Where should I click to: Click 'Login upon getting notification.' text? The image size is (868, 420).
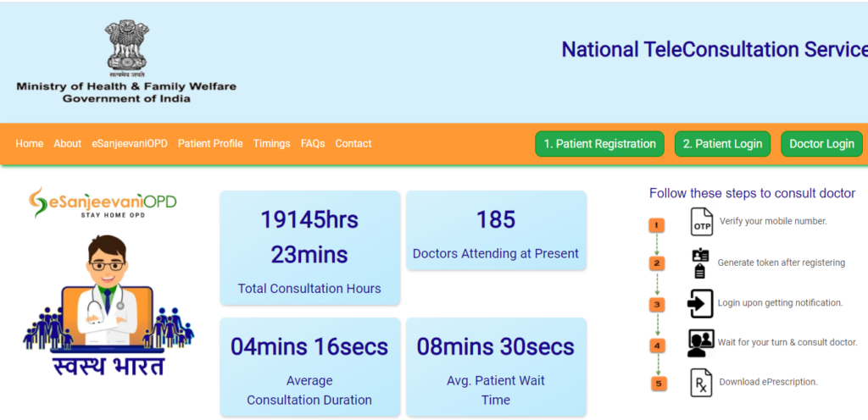coord(781,303)
